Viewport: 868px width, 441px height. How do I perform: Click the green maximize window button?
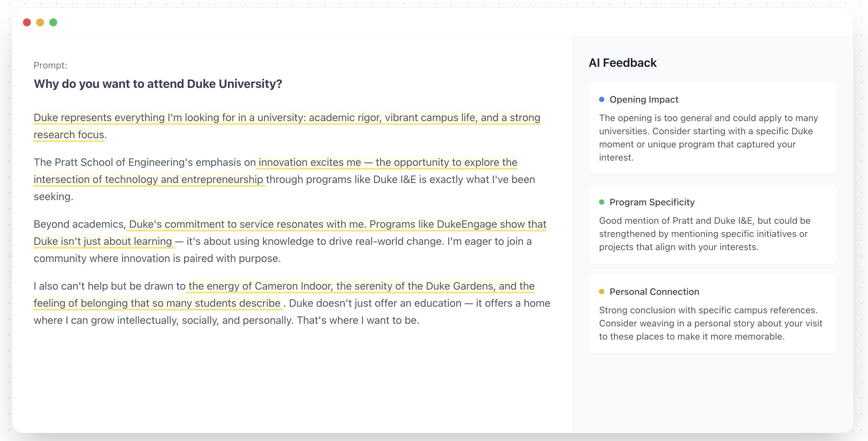point(53,23)
